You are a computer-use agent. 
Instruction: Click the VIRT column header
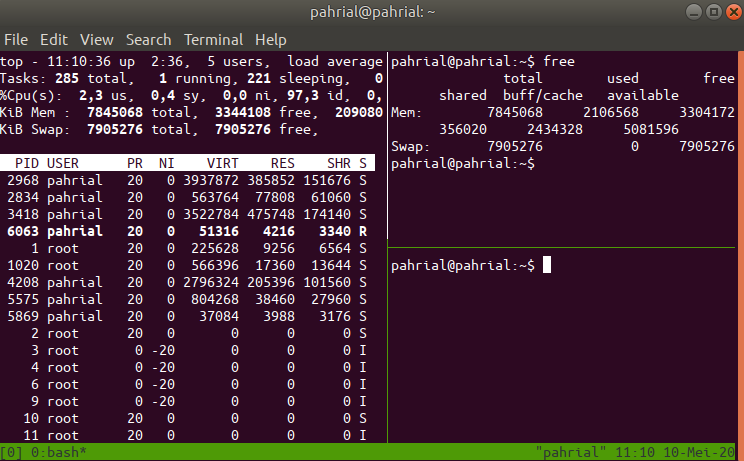223,163
